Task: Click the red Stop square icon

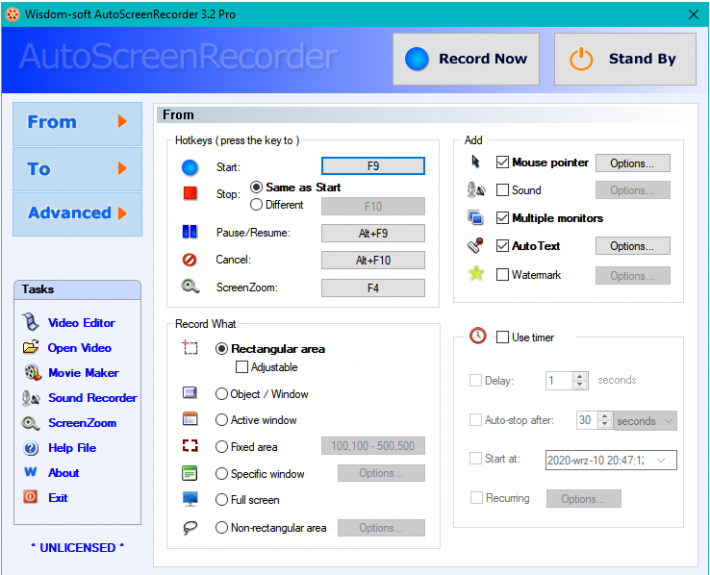Action: coord(190,193)
